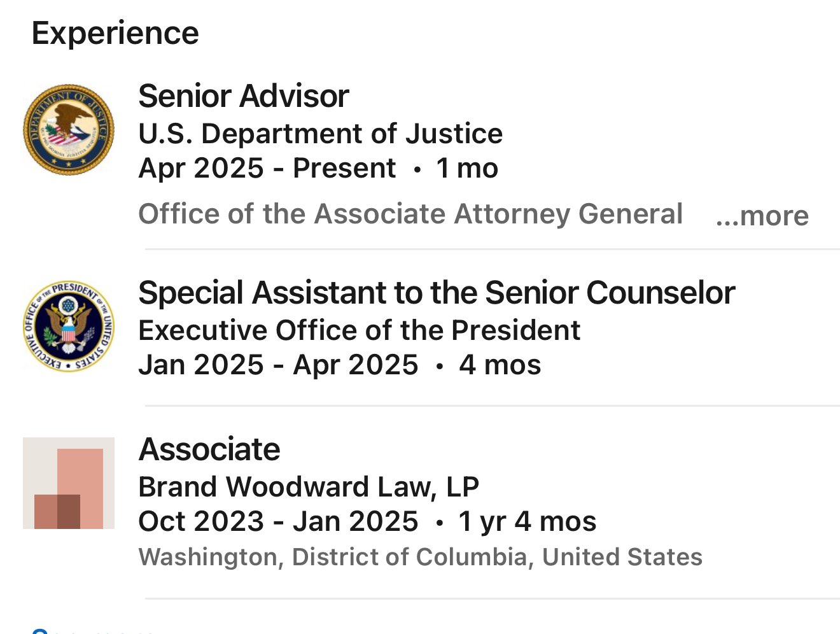Click the U.S. Department of Justice company name
The image size is (840, 634).
pos(320,134)
